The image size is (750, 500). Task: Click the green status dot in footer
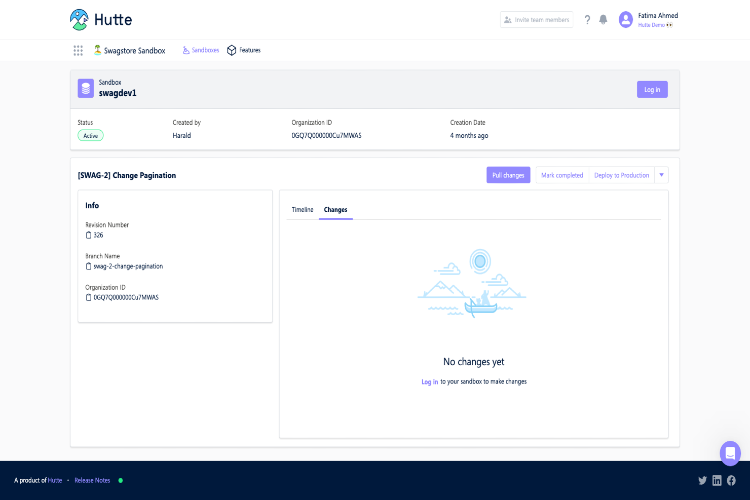pyautogui.click(x=121, y=480)
